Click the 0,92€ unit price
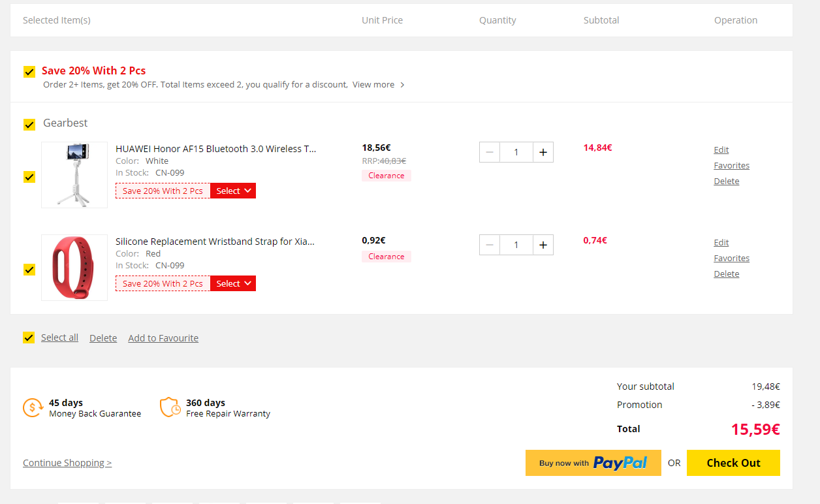 pyautogui.click(x=374, y=240)
